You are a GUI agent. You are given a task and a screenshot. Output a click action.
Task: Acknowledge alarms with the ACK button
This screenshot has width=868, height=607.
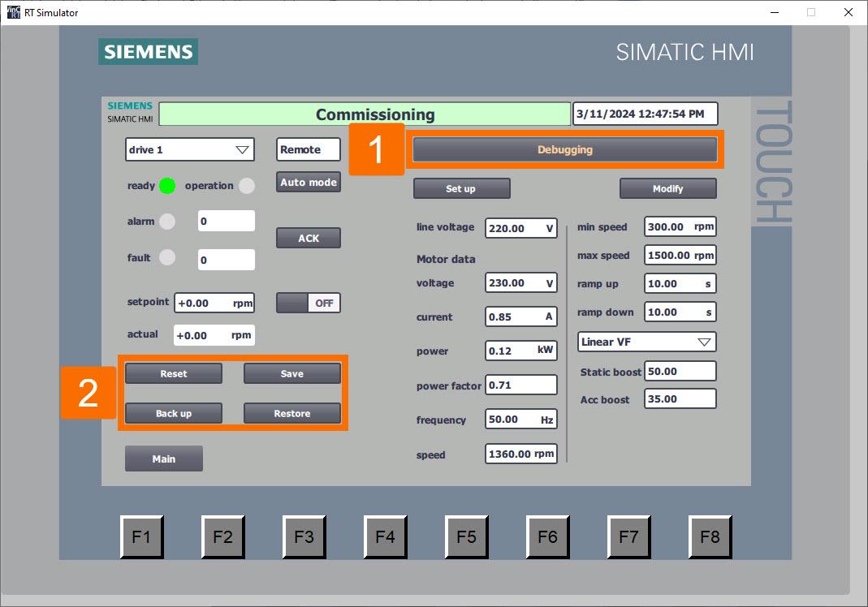point(308,238)
